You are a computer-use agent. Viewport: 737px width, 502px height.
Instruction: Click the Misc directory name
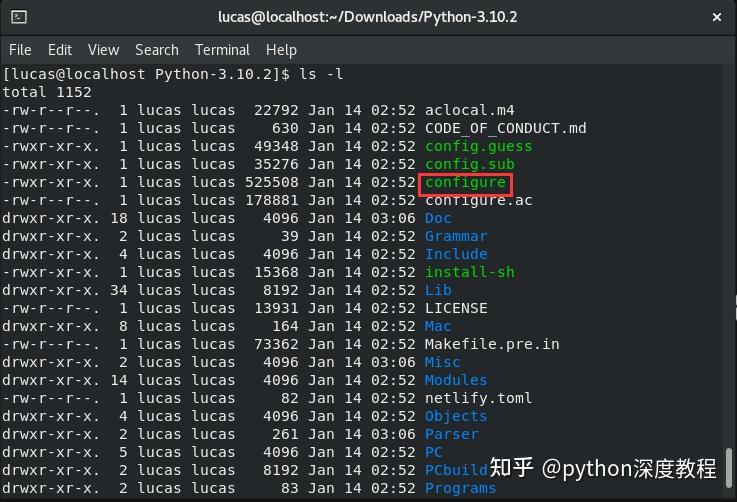[x=443, y=362]
